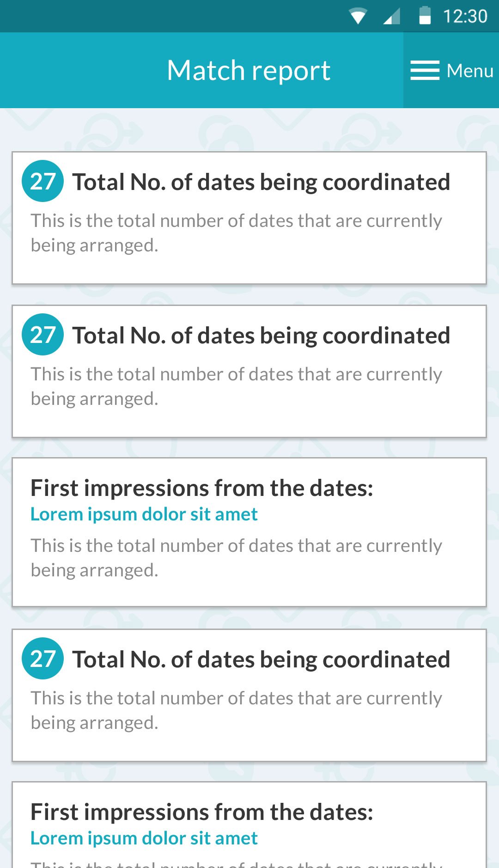This screenshot has width=499, height=868.
Task: Tap the battery status icon
Action: 425,16
